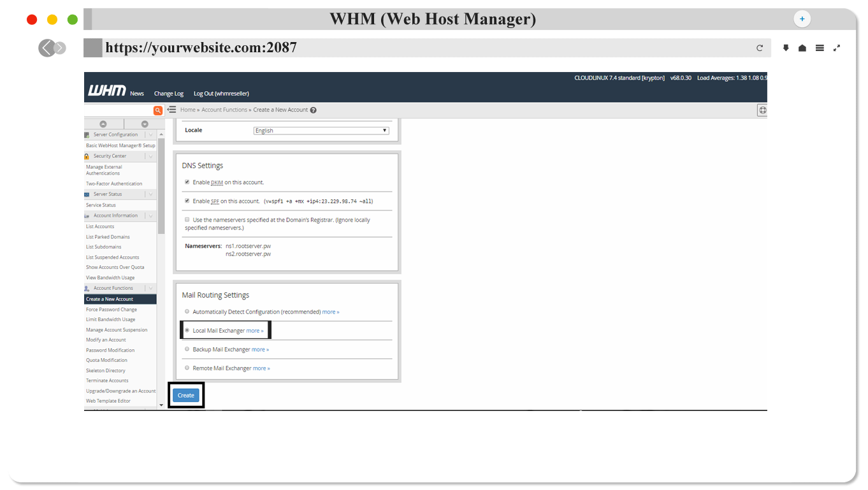This screenshot has width=868, height=490.
Task: Click the WHM logo
Action: 106,90
